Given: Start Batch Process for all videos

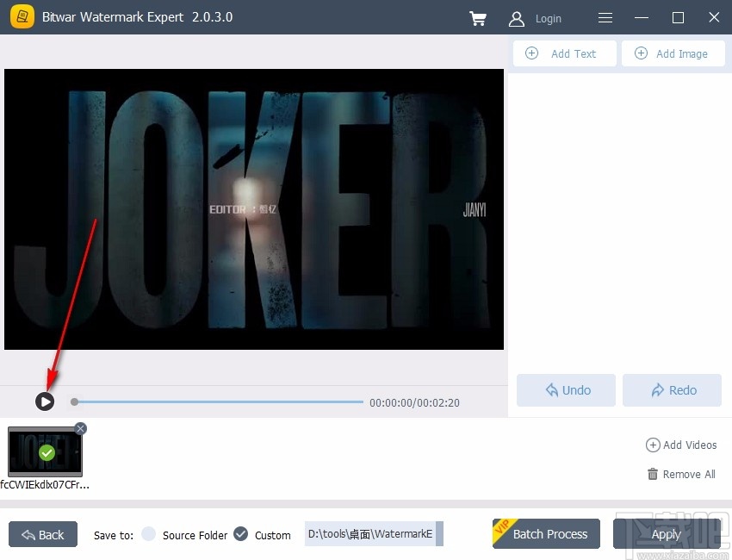Looking at the screenshot, I should (x=546, y=533).
